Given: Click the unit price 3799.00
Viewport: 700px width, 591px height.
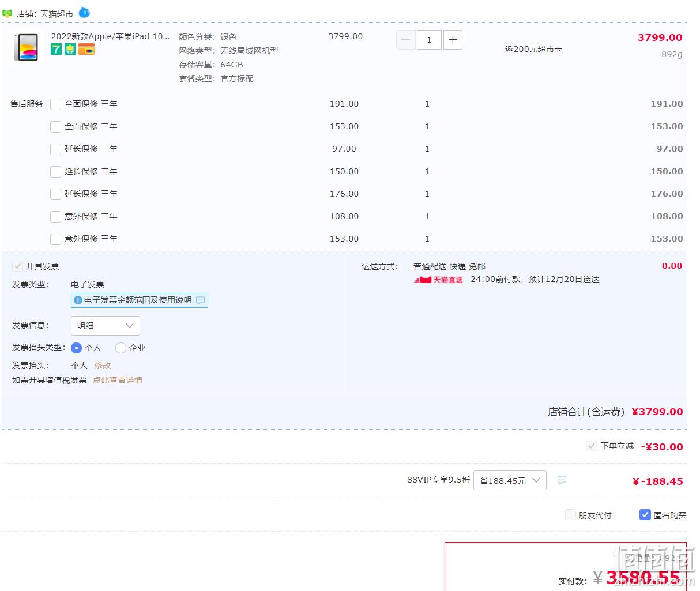Looking at the screenshot, I should tap(345, 36).
